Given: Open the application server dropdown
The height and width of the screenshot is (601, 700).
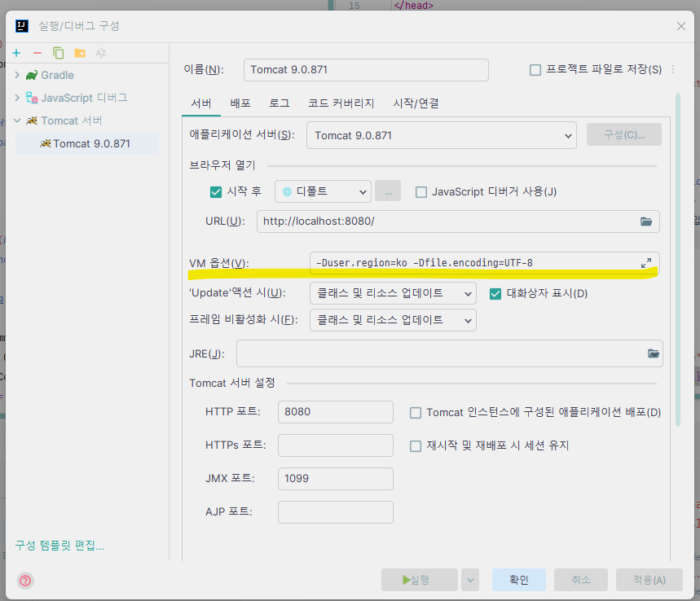Looking at the screenshot, I should [x=442, y=135].
